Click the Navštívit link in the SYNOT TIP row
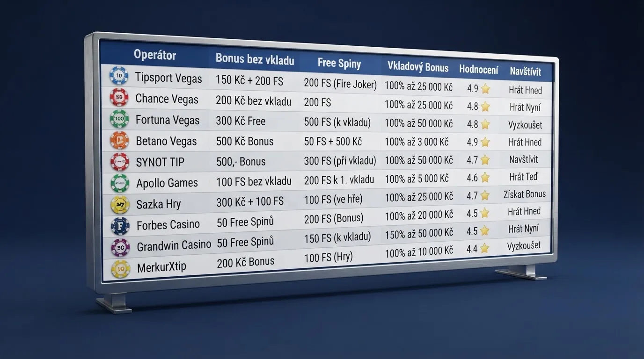The width and height of the screenshot is (644, 359). [524, 159]
